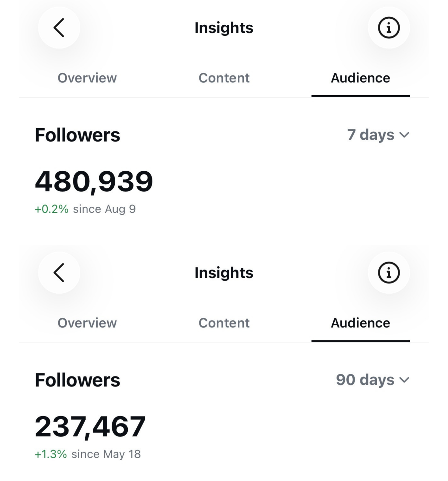This screenshot has height=481, width=448.
Task: Click chevron next to 90 days
Action: (404, 380)
